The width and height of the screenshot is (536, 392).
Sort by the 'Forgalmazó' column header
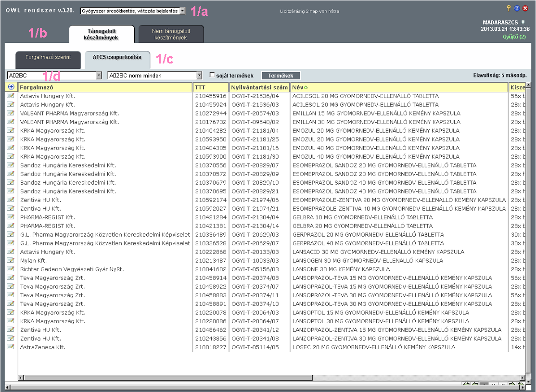[x=105, y=87]
